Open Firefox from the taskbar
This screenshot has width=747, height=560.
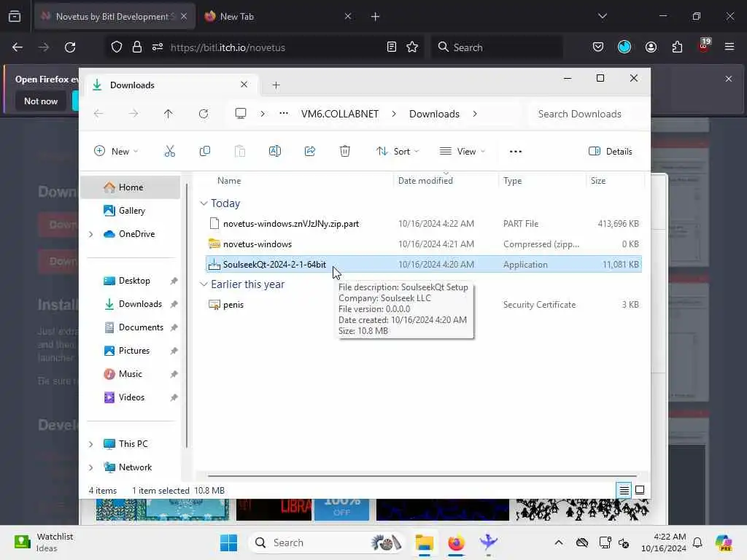pyautogui.click(x=457, y=542)
